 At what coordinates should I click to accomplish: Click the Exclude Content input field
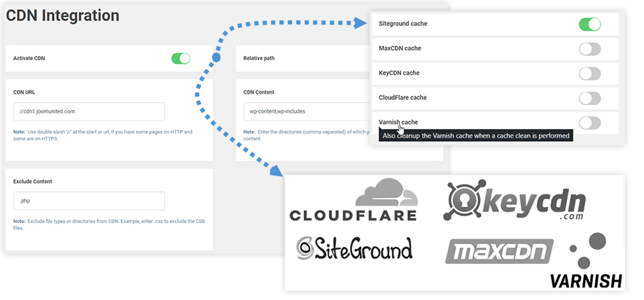point(89,201)
